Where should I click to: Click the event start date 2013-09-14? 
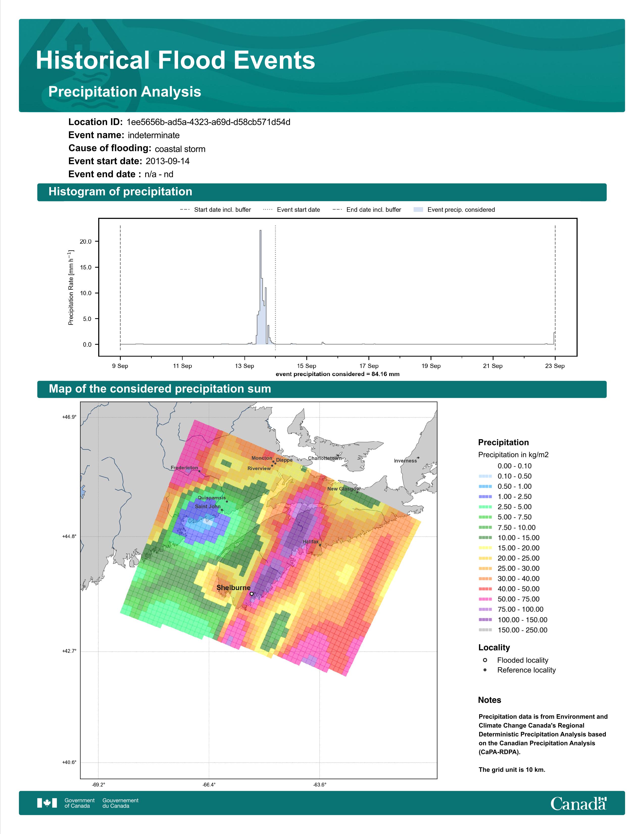pyautogui.click(x=167, y=161)
